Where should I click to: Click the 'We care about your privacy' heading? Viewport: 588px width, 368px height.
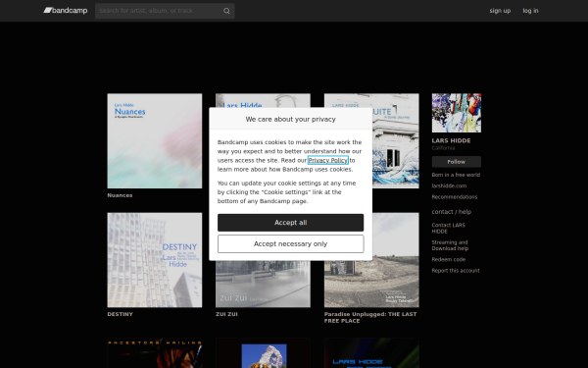(x=291, y=119)
